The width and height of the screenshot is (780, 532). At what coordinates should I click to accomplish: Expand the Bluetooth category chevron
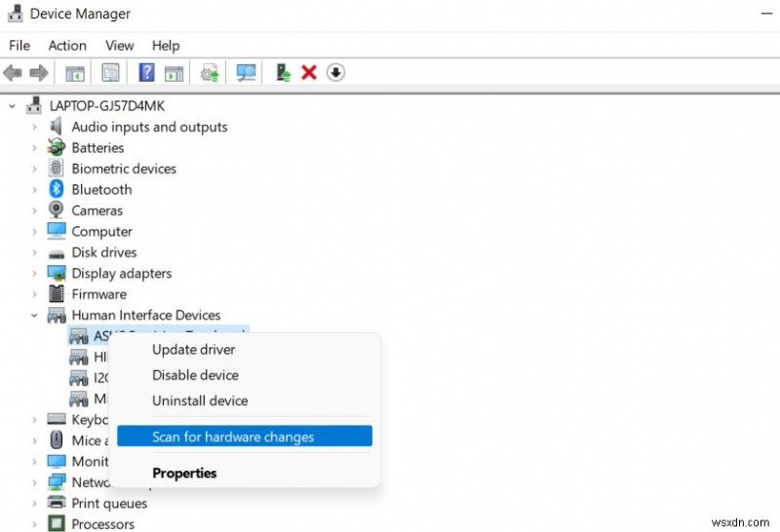coord(34,189)
